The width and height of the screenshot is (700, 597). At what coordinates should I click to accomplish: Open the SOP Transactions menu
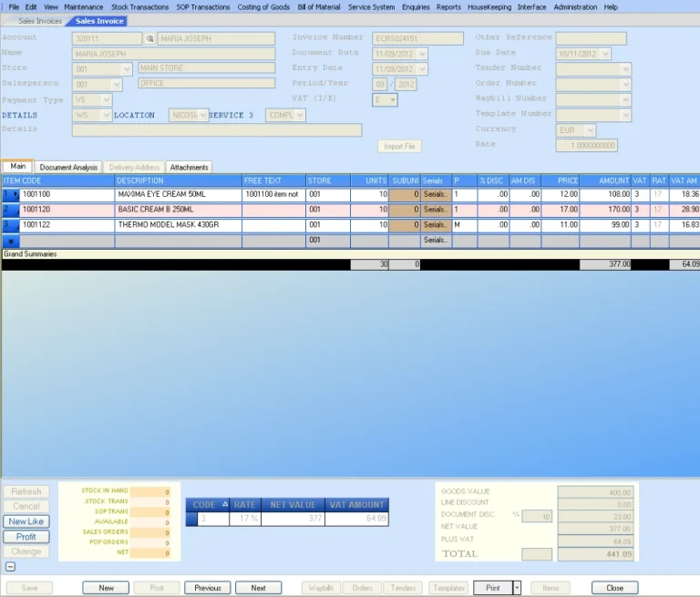click(x=202, y=7)
